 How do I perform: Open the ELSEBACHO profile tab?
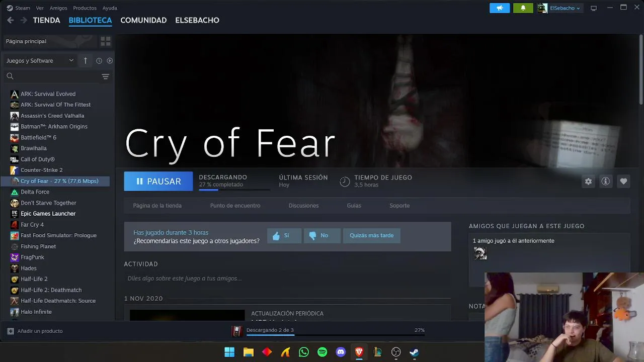point(197,20)
